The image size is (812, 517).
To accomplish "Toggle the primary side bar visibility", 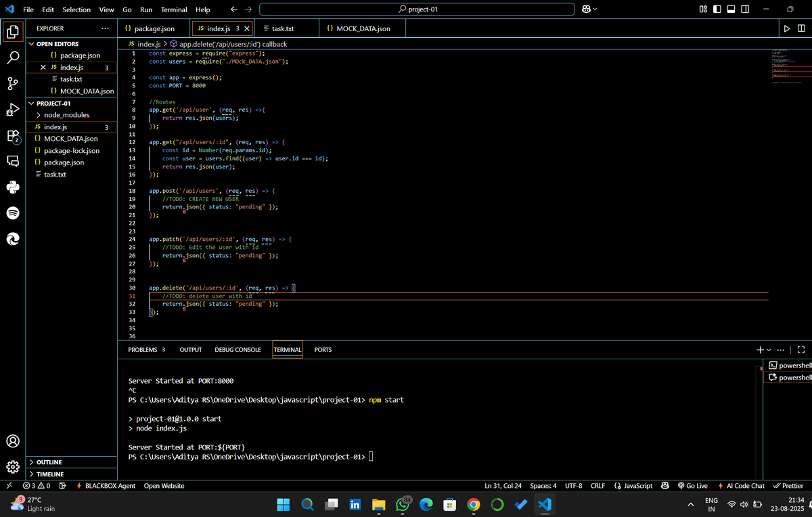I will click(x=717, y=9).
